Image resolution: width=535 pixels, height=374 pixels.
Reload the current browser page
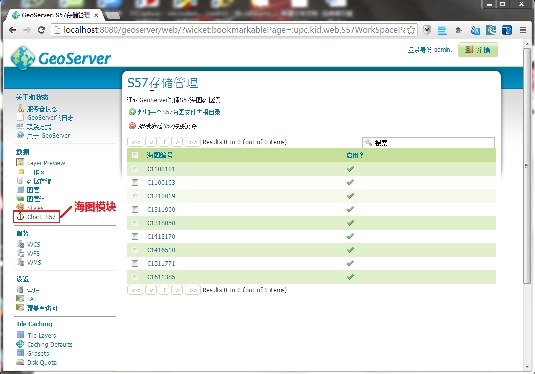(41, 30)
